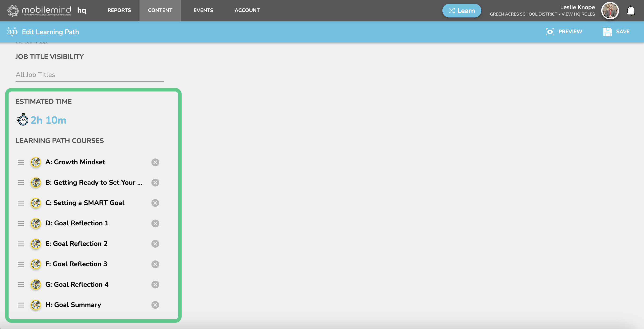
Task: Open the notifications bell
Action: pyautogui.click(x=631, y=11)
